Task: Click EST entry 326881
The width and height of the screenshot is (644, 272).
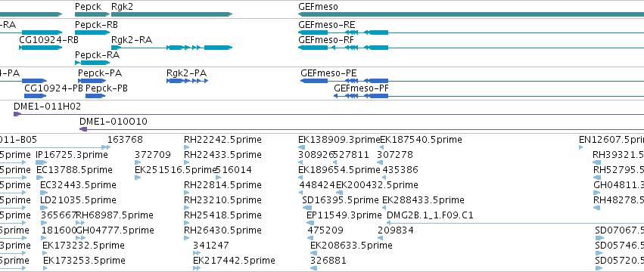Action: point(328,261)
